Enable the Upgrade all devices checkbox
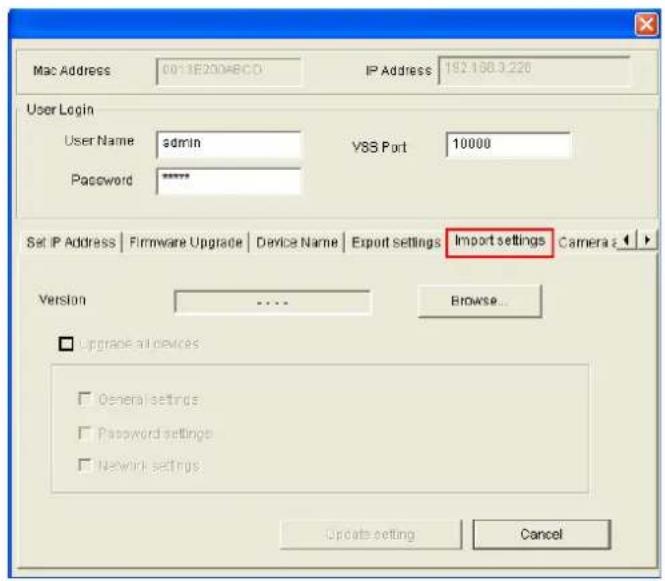 [x=66, y=344]
